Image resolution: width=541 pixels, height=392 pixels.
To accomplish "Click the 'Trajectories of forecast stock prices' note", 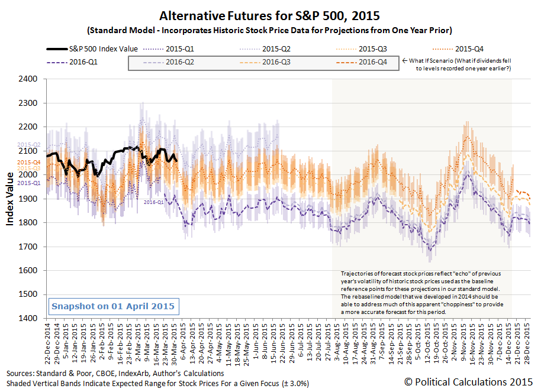I will tap(421, 293).
